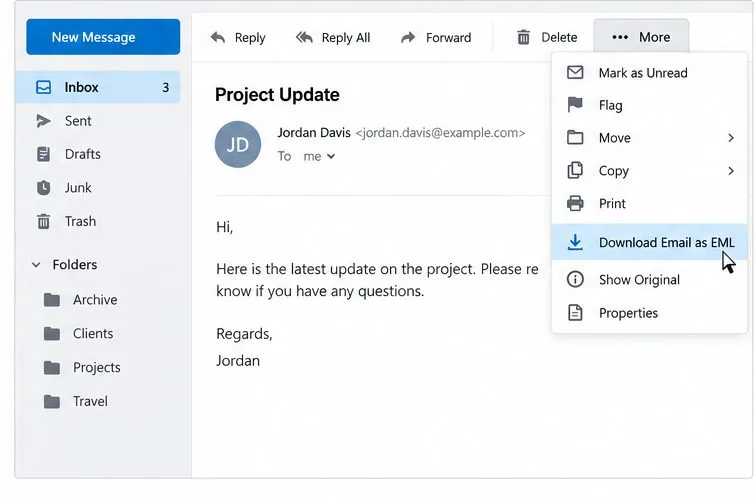The image size is (756, 502).
Task: Click the duplicate pages icon beside Copy
Action: coord(575,170)
